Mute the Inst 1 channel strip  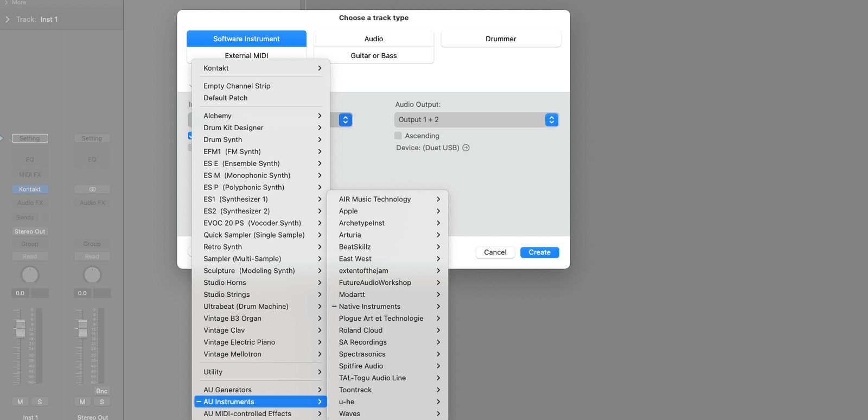20,402
